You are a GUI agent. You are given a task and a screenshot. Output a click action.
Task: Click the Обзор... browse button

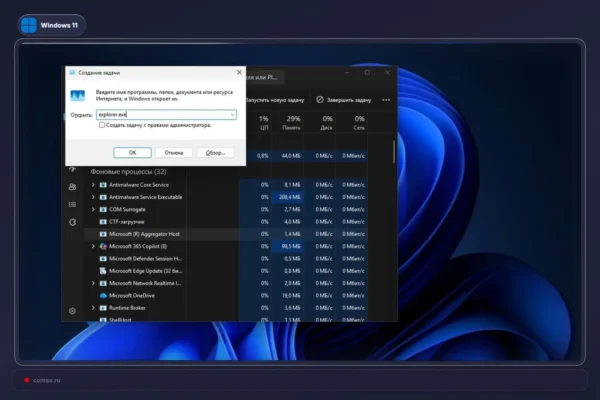tap(215, 153)
